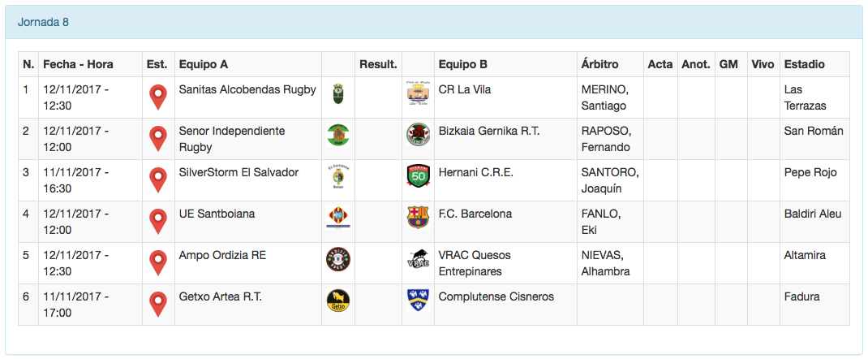The height and width of the screenshot is (359, 868).
Task: Click the F.C. Barcelona crest logo
Action: (x=418, y=218)
